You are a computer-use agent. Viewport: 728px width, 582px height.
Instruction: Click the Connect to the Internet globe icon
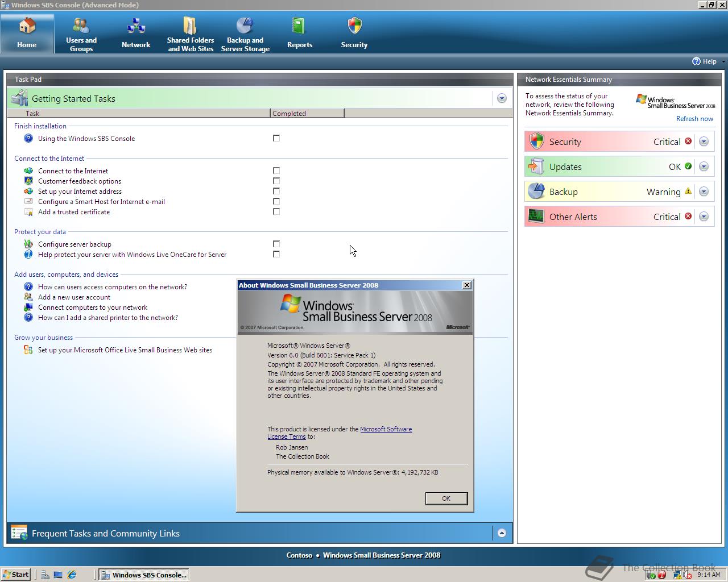tap(28, 171)
